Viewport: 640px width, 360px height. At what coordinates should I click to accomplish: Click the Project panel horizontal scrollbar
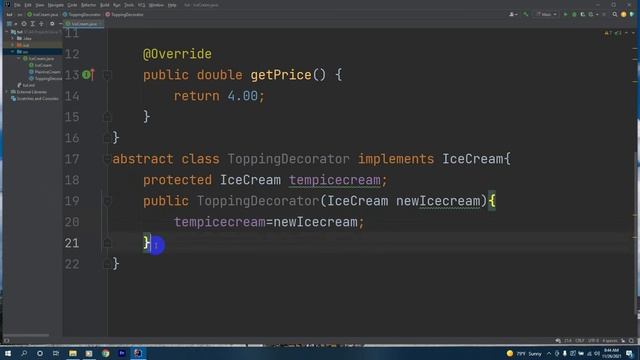tap(27, 335)
